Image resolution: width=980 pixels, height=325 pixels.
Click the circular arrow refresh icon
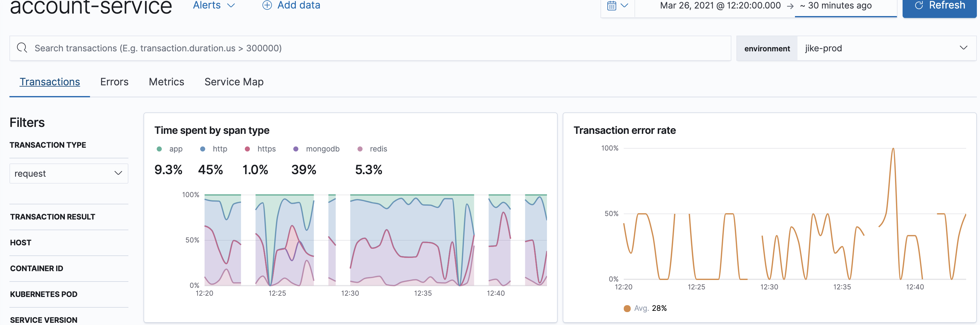coord(919,5)
